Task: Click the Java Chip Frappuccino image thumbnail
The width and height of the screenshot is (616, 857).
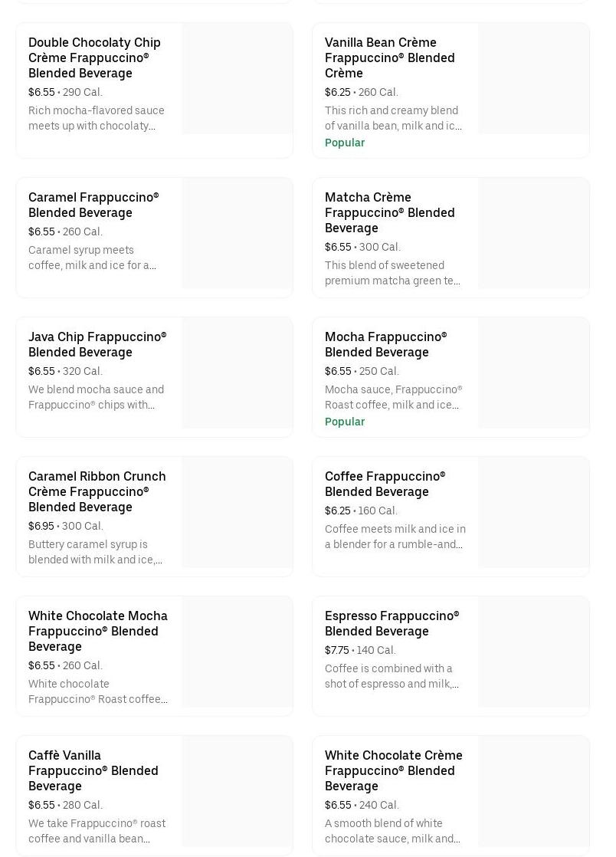Action: pyautogui.click(x=237, y=373)
